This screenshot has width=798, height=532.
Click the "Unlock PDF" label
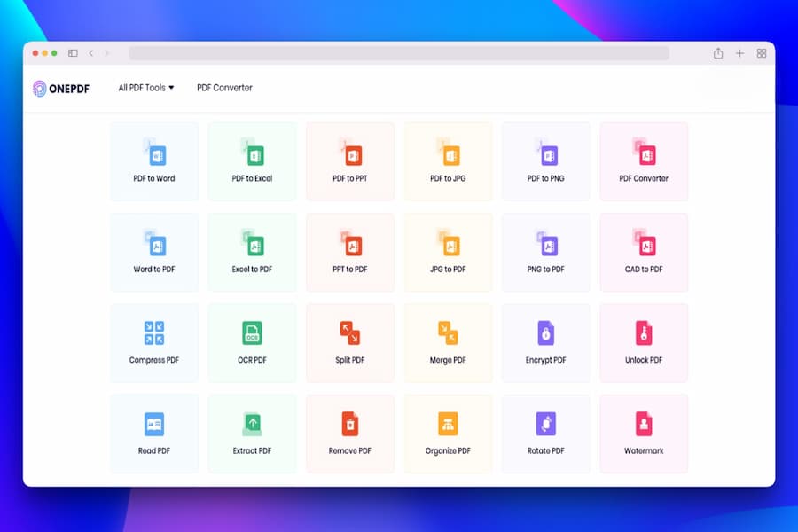coord(644,360)
